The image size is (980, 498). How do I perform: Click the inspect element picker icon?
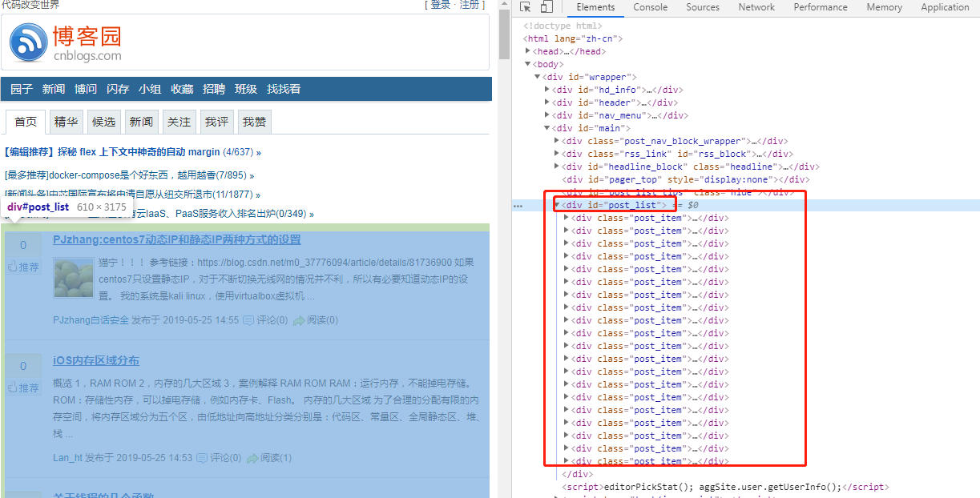pyautogui.click(x=526, y=7)
